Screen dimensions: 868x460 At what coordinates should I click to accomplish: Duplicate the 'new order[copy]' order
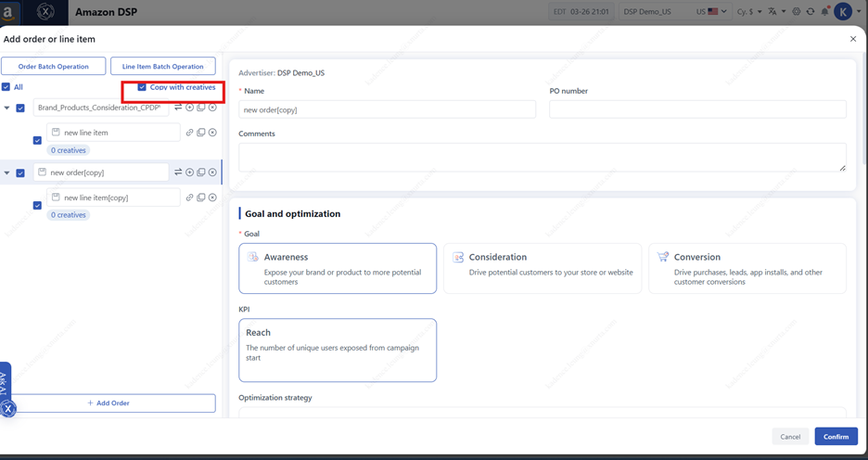click(x=201, y=172)
